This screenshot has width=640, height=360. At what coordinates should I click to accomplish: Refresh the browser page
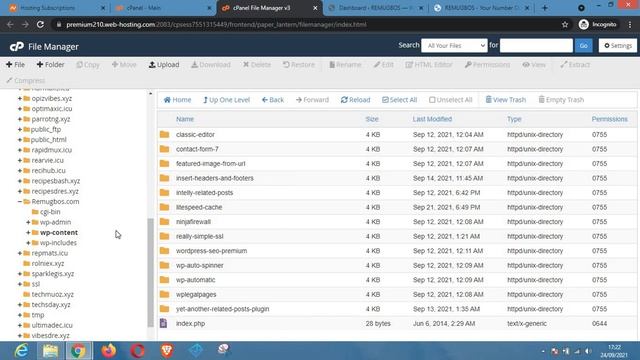(x=40, y=24)
